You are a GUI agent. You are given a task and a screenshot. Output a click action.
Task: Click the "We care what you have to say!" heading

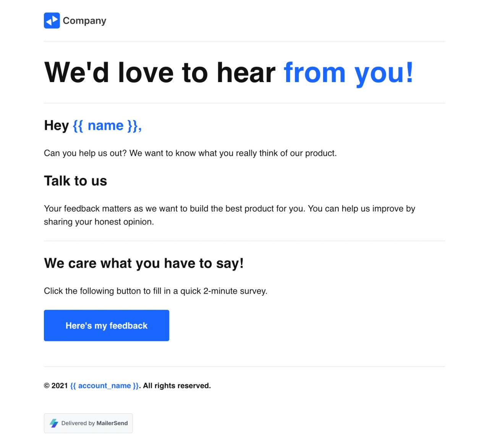144,264
